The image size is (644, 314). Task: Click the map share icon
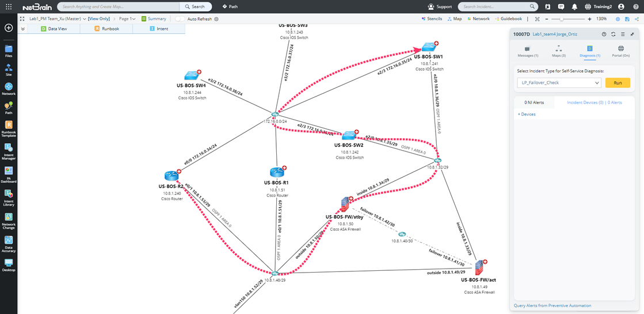[636, 19]
